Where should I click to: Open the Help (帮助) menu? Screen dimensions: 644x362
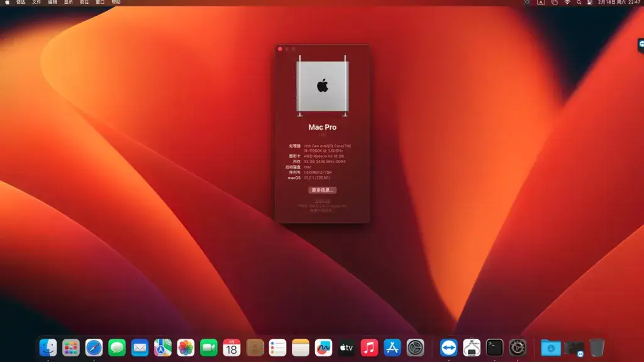(116, 3)
